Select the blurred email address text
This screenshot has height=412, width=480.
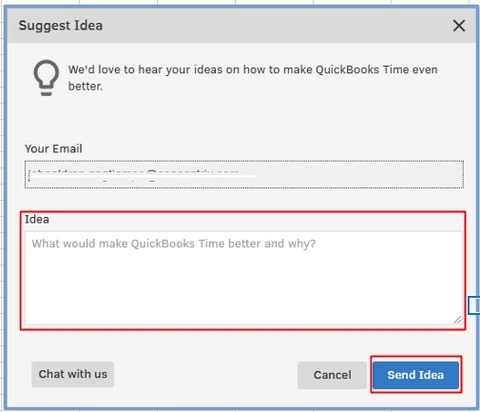142,175
